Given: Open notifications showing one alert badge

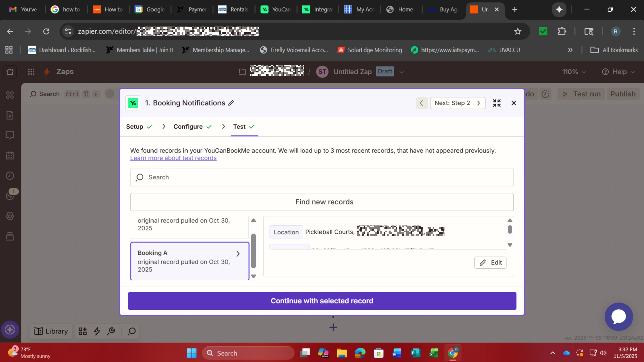Looking at the screenshot, I should (x=10, y=195).
